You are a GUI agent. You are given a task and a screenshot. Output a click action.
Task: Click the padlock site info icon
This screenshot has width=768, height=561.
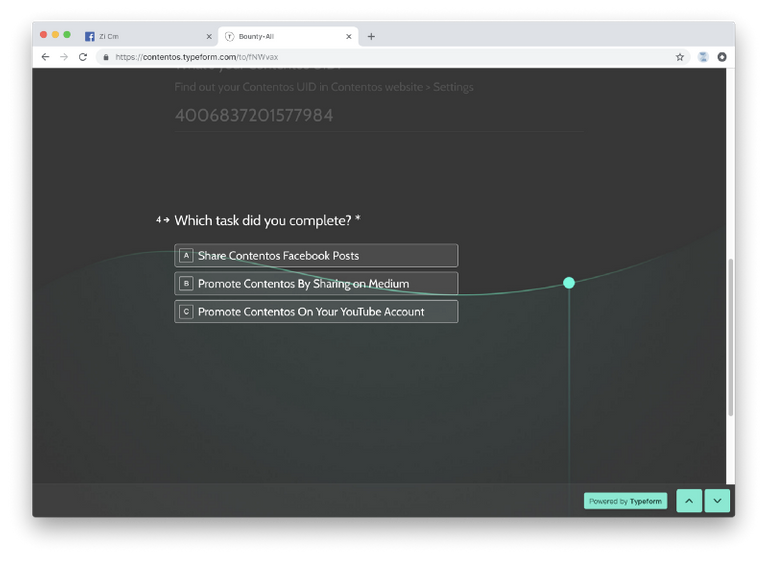(x=106, y=57)
